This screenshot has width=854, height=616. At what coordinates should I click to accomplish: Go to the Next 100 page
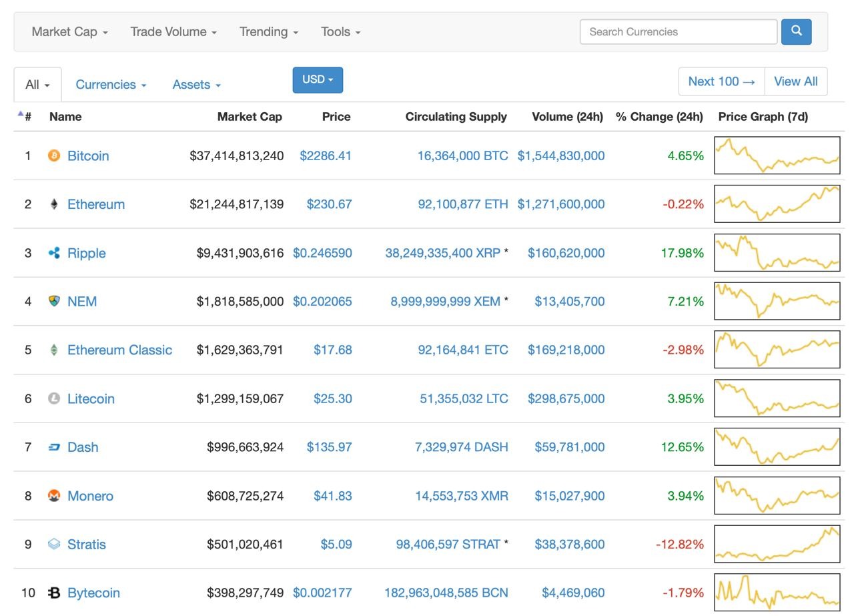[x=722, y=81]
